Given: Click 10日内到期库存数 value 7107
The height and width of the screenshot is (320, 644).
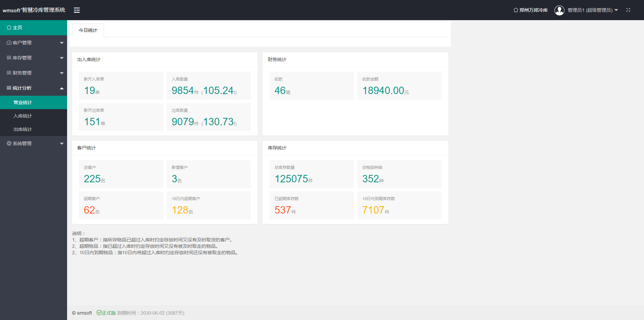Looking at the screenshot, I should point(373,210).
